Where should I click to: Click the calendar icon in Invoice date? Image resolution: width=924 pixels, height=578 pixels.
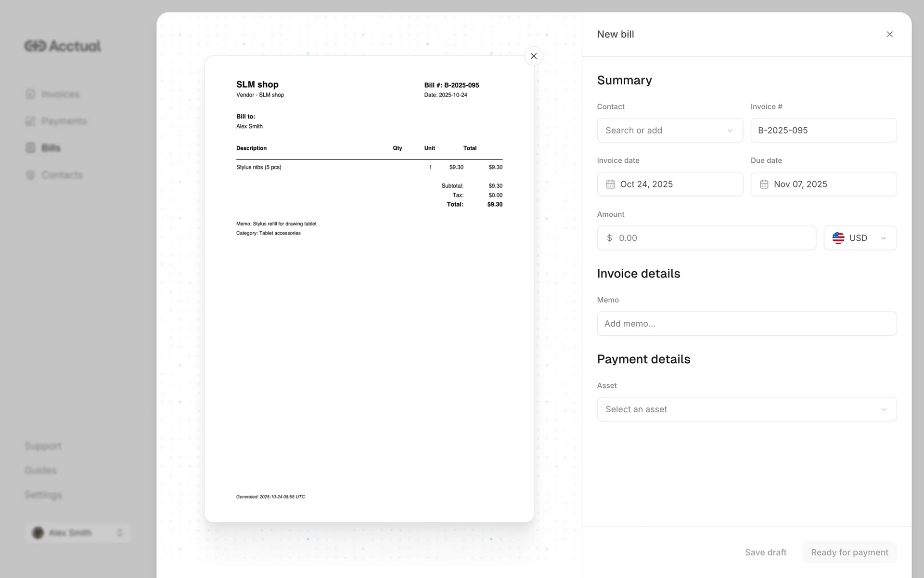click(x=610, y=184)
